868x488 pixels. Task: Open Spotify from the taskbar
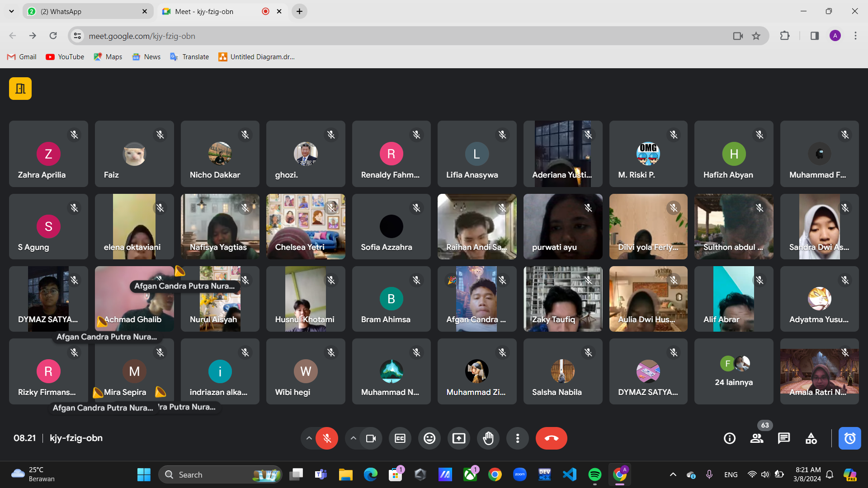coord(594,474)
